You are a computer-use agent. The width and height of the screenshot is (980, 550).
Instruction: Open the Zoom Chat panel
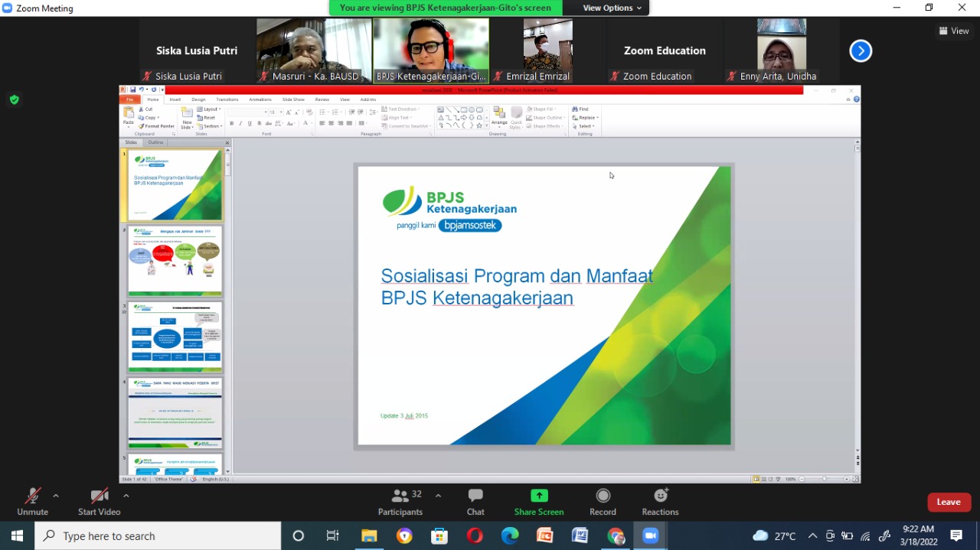pos(475,502)
